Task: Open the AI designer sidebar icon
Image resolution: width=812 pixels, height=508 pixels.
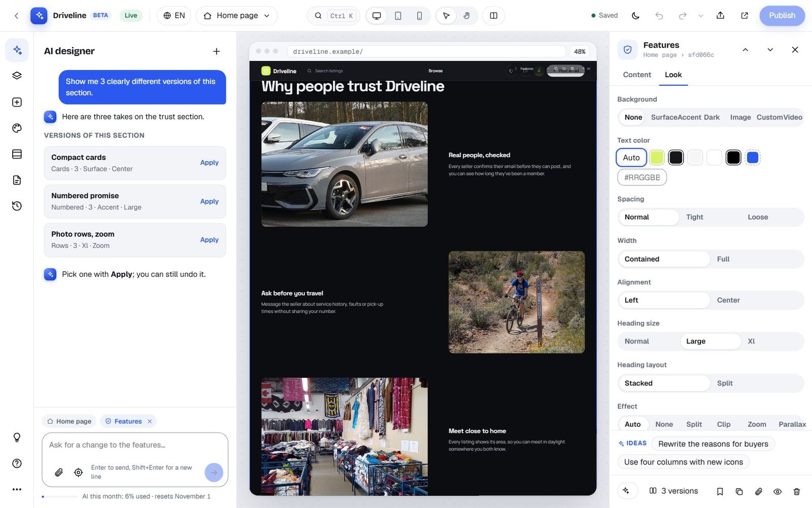Action: (17, 50)
